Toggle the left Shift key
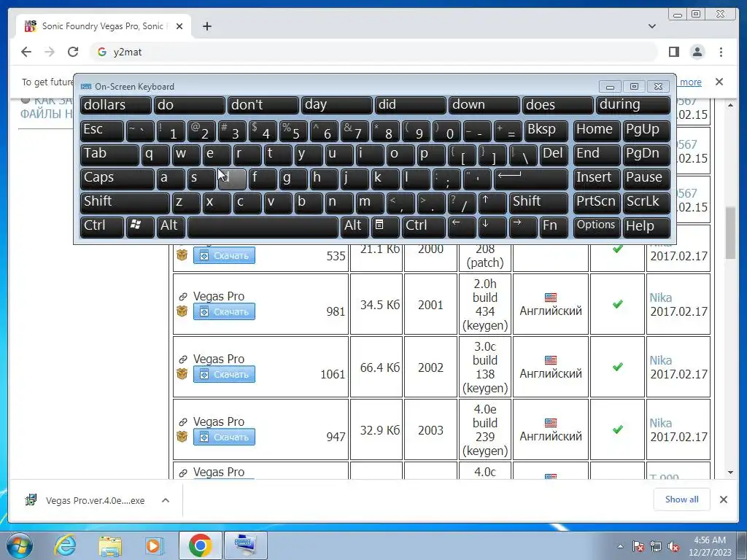747x560 pixels. coord(124,203)
